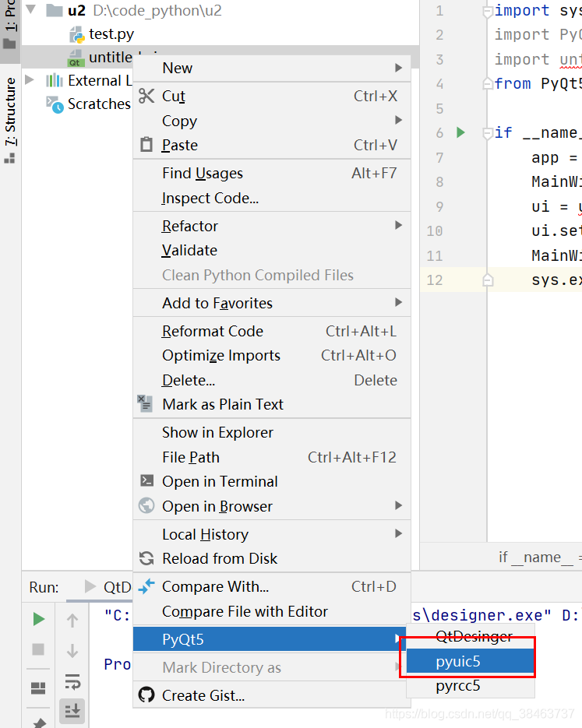Click the Scratches and Consoles icon
The image size is (582, 728).
click(x=55, y=104)
